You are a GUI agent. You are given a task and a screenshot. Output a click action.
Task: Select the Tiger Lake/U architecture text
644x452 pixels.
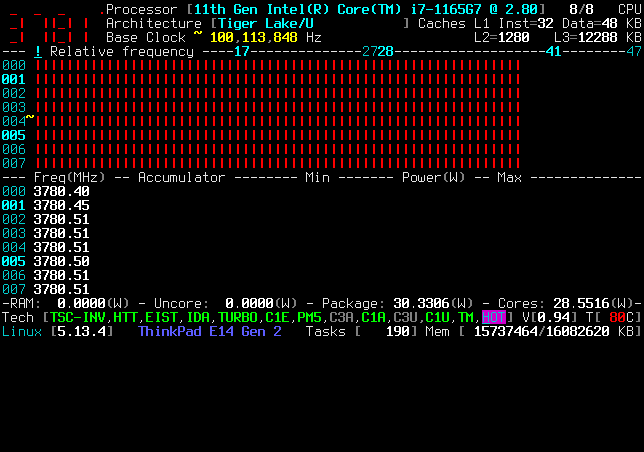click(x=266, y=23)
